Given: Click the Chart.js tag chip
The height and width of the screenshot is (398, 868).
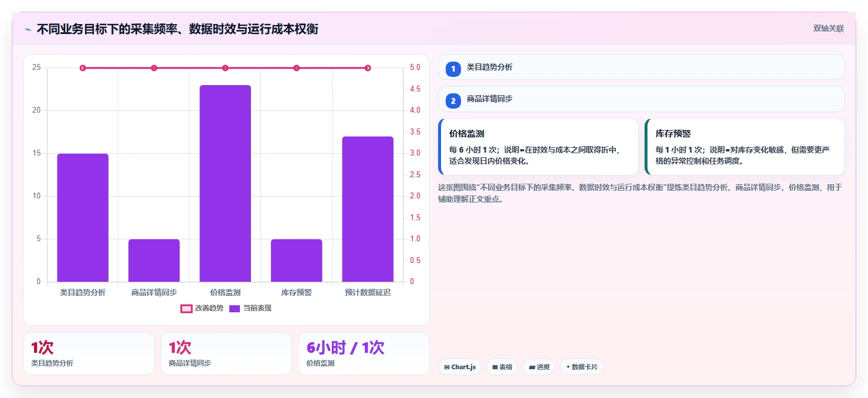Looking at the screenshot, I should pyautogui.click(x=460, y=367).
